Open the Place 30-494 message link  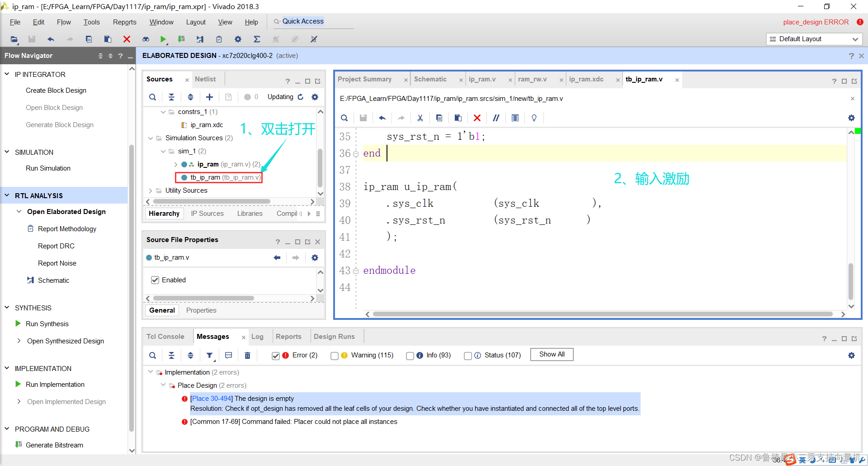[x=212, y=399]
